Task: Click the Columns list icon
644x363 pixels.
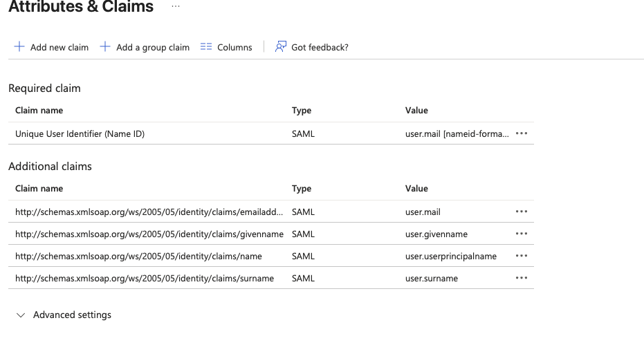Action: [205, 47]
